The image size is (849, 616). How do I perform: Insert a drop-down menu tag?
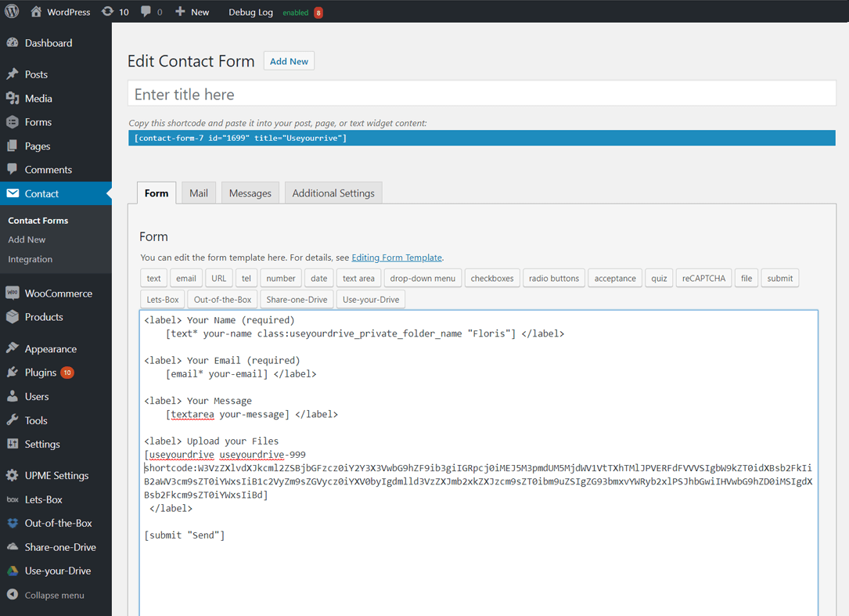point(423,278)
